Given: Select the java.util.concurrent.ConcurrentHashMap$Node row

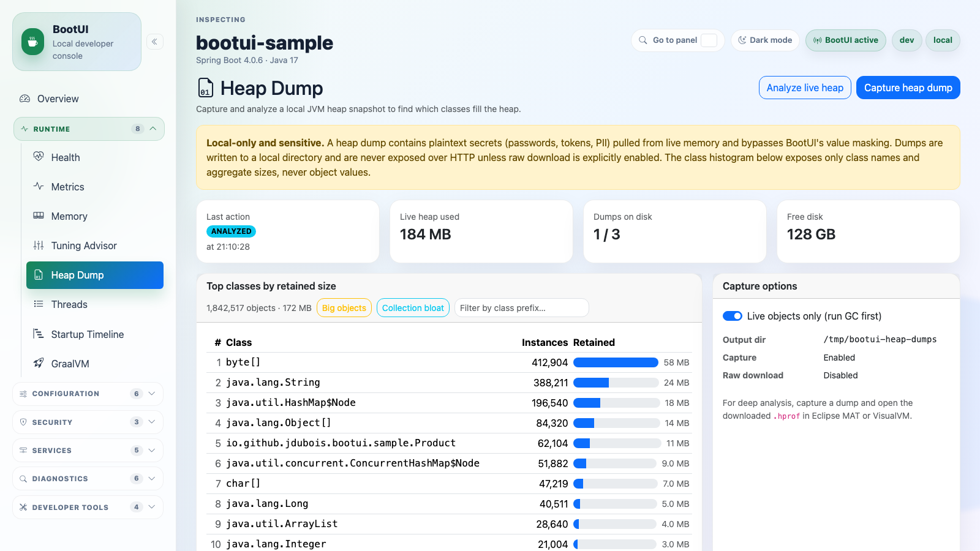Looking at the screenshot, I should click(x=449, y=463).
